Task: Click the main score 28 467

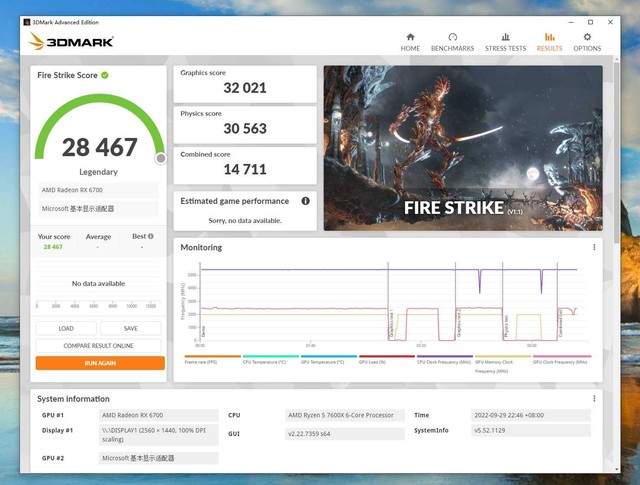Action: coord(100,147)
